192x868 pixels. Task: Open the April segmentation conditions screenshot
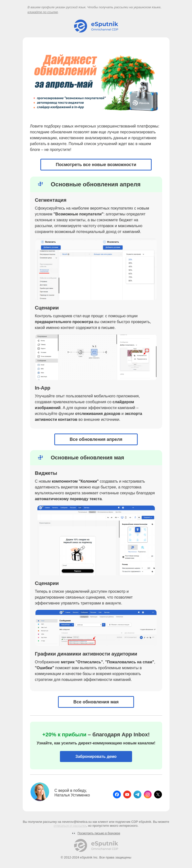click(96, 269)
